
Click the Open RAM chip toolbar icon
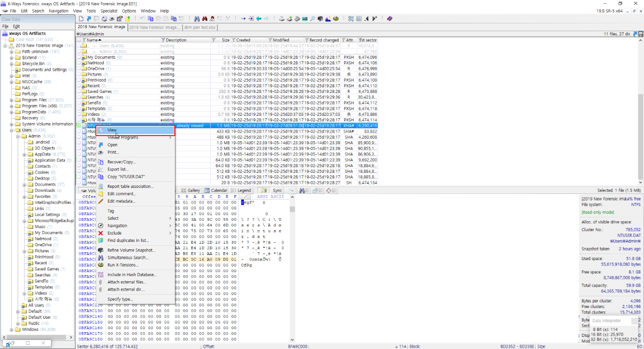click(x=297, y=19)
